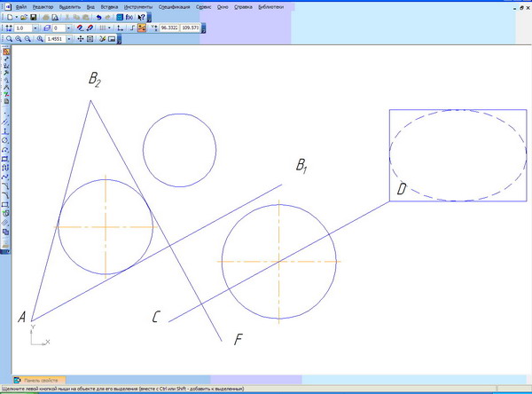
Task: Click the Панель свойств tab
Action: pos(39,379)
